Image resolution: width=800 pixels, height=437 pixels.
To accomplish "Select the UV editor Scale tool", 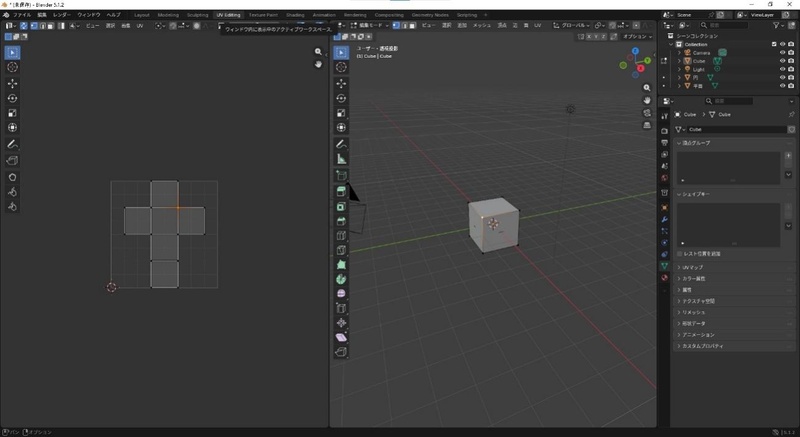I will [x=12, y=113].
